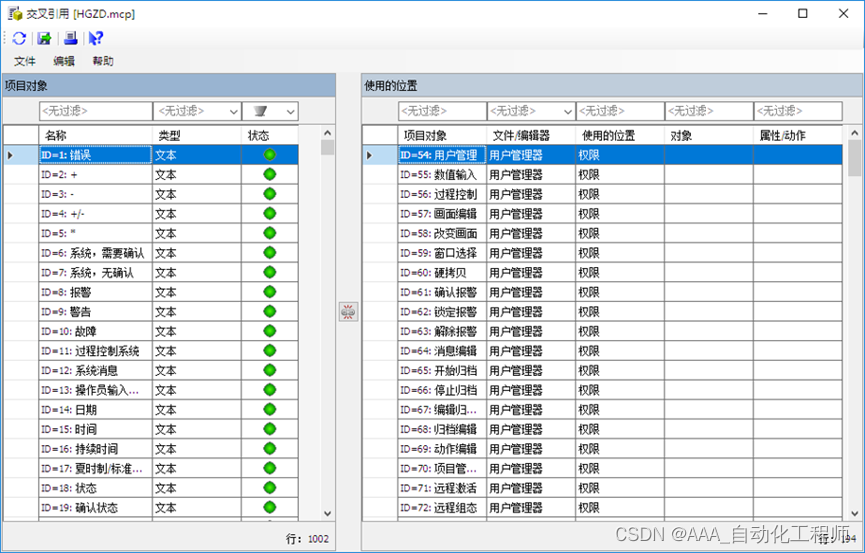Open the 文件/编辑器 filter dropdown
The width and height of the screenshot is (865, 553).
click(x=568, y=111)
